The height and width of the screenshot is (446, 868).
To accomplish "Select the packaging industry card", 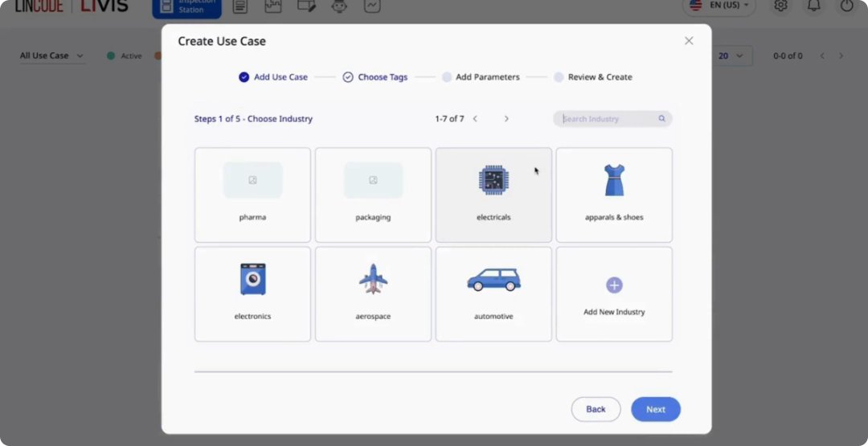I will pos(373,194).
